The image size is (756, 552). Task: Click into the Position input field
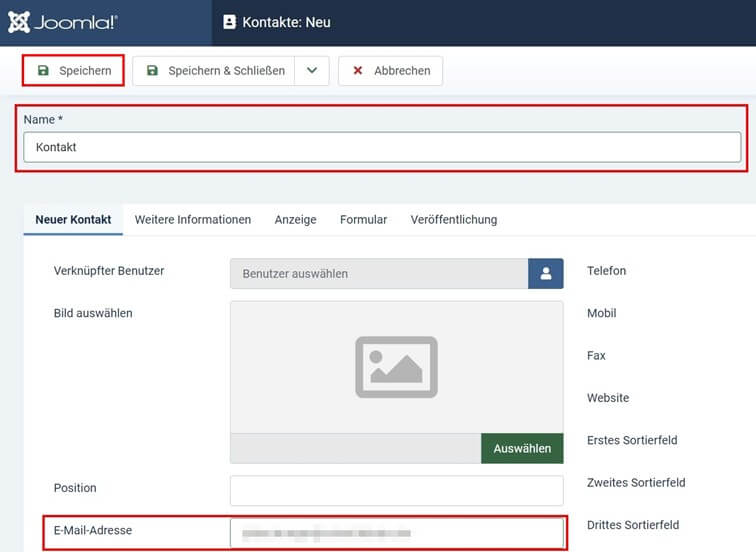pos(396,491)
